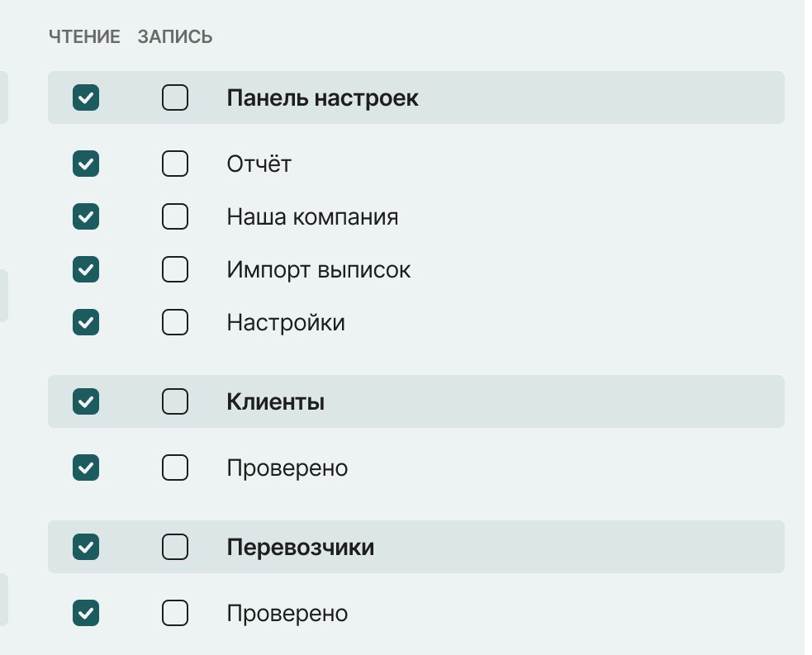The height and width of the screenshot is (655, 812).
Task: Toggle read checkbox for Перевозчики section
Action: tap(86, 547)
